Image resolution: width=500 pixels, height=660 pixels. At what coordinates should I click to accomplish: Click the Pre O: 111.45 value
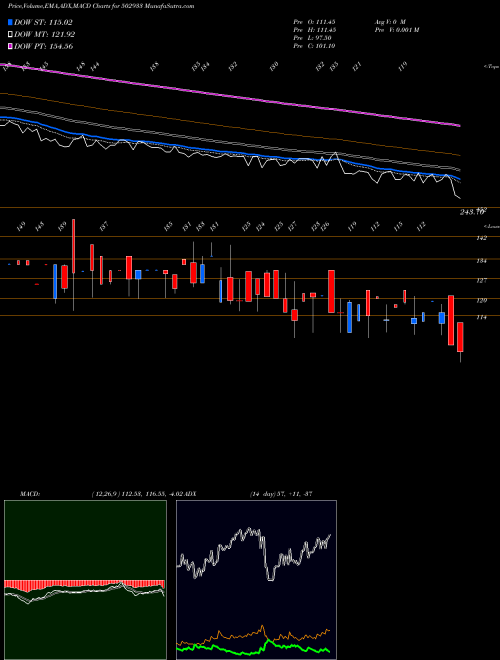coord(314,21)
